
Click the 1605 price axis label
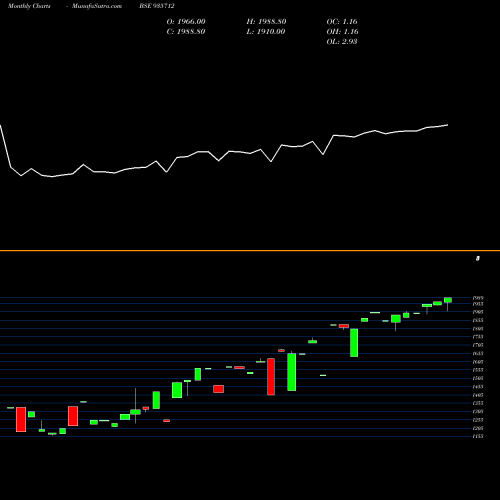coord(478,362)
